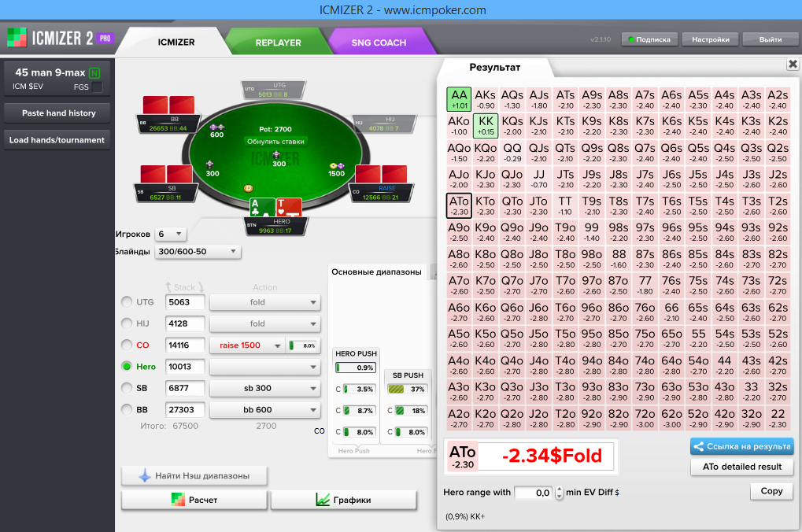
Task: Select the BB player radio button
Action: [127, 409]
